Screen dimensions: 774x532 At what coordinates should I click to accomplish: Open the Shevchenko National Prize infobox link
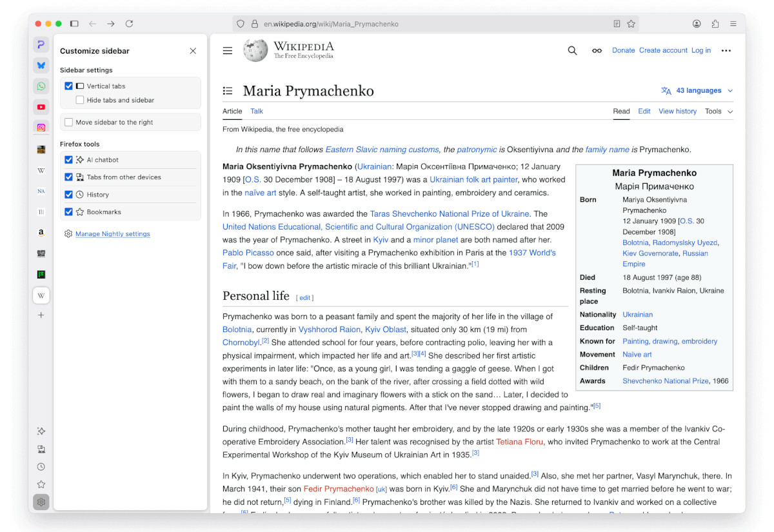point(666,381)
